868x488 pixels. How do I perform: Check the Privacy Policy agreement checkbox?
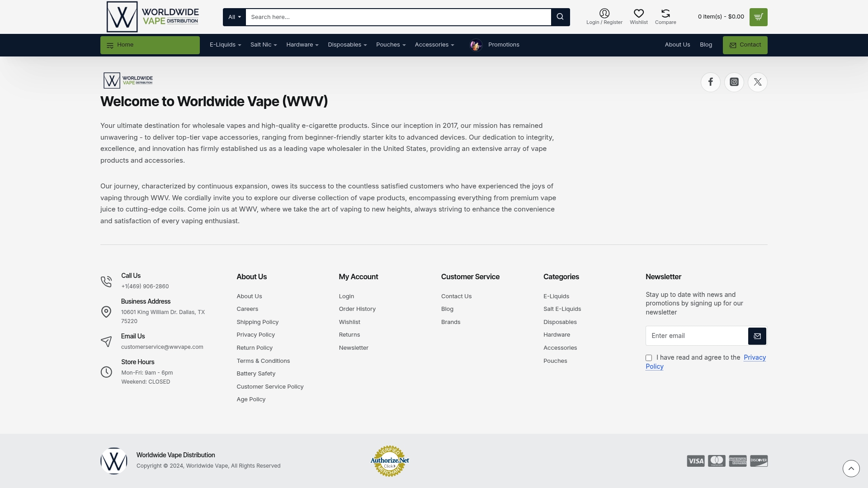pos(649,358)
